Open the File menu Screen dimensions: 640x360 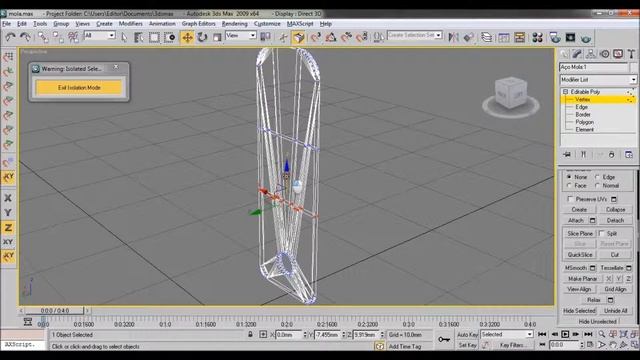(x=7, y=24)
